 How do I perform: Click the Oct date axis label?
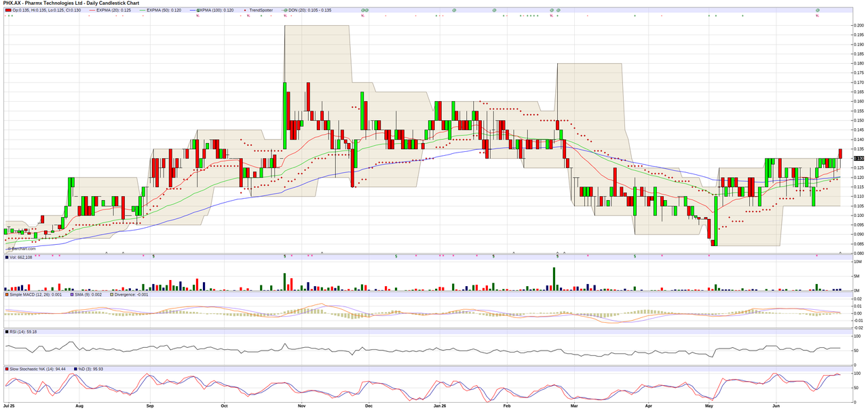coord(223,405)
